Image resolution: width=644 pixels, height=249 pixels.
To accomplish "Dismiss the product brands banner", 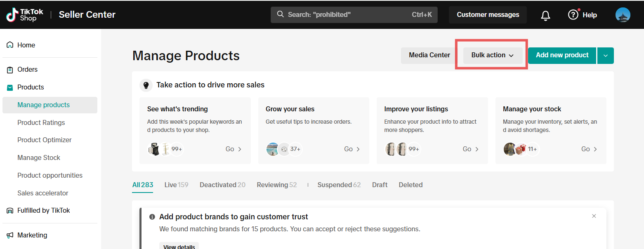I will (x=594, y=216).
